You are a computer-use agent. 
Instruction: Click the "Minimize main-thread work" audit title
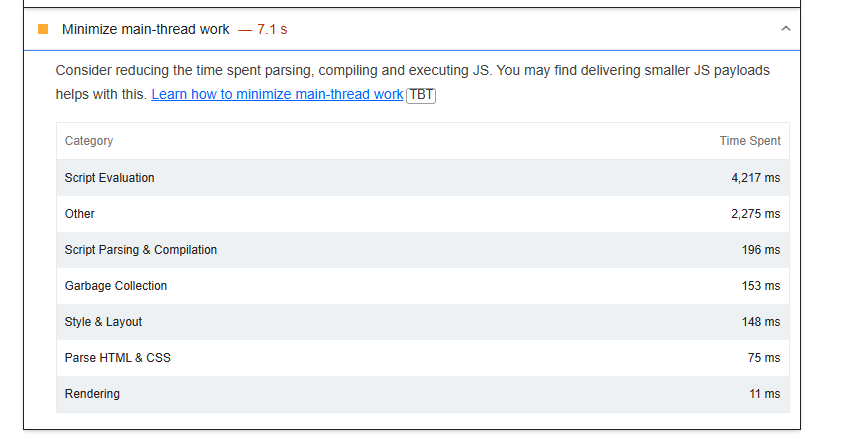pos(145,29)
